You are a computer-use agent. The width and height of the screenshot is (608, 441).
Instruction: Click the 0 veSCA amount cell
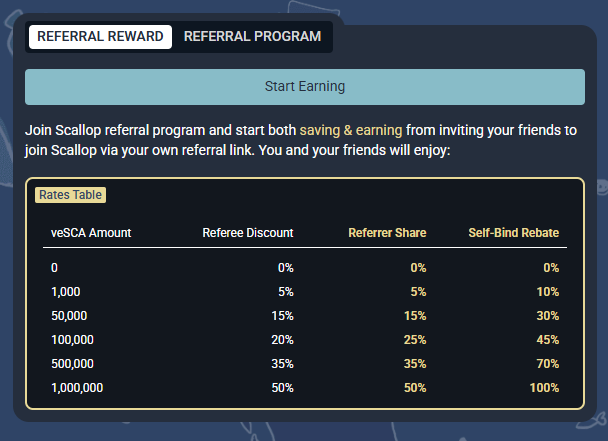tap(54, 268)
